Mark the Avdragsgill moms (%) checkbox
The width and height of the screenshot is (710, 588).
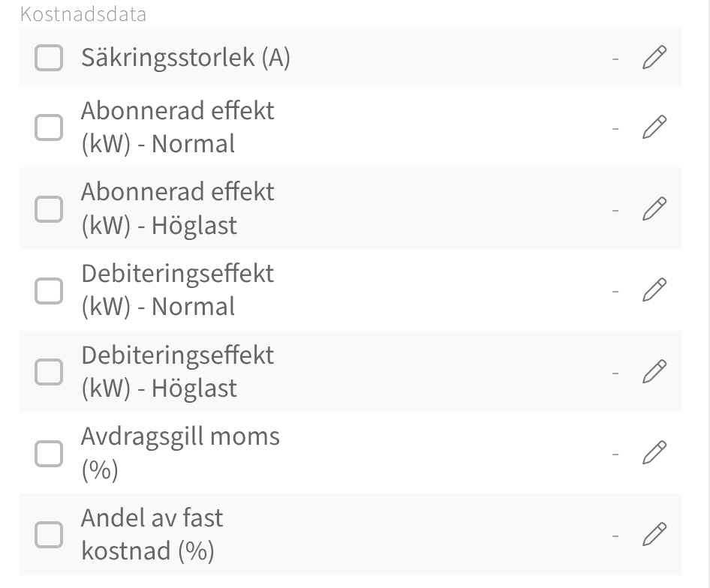pyautogui.click(x=50, y=453)
